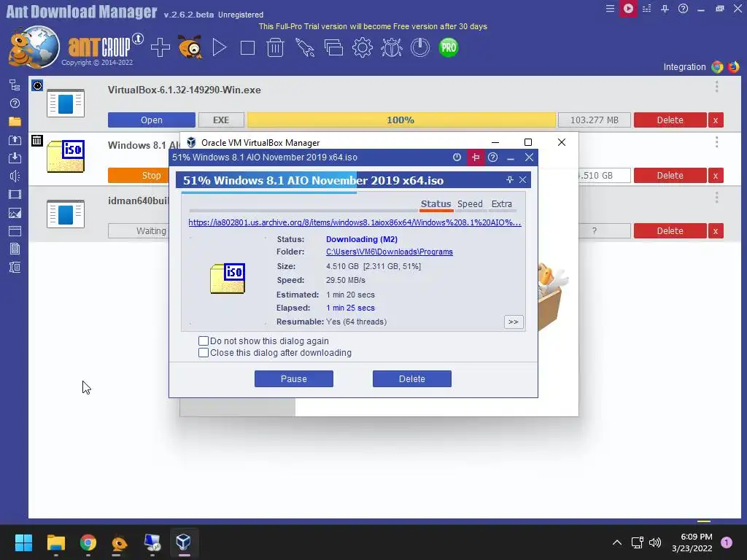Viewport: 747px width, 560px height.
Task: Click the Firefox integration icon
Action: pos(734,66)
